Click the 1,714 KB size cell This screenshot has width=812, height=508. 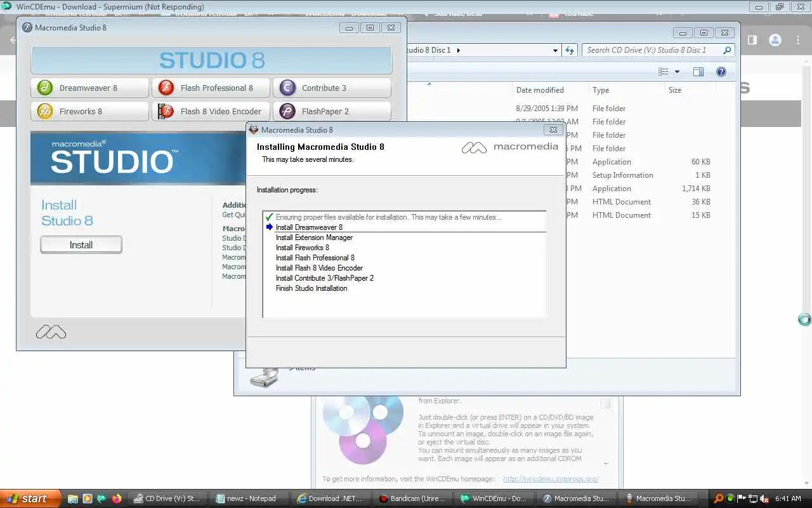tap(696, 189)
